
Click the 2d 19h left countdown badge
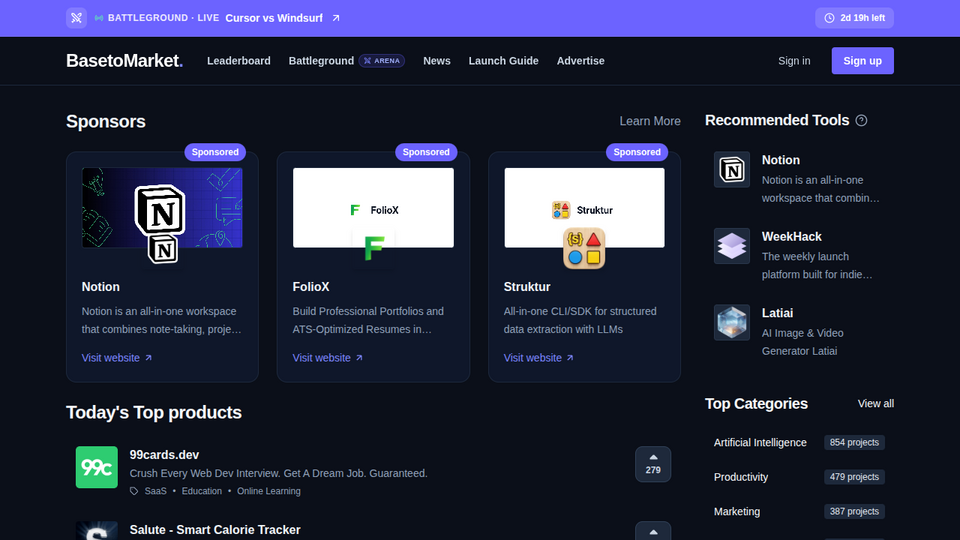tap(854, 18)
